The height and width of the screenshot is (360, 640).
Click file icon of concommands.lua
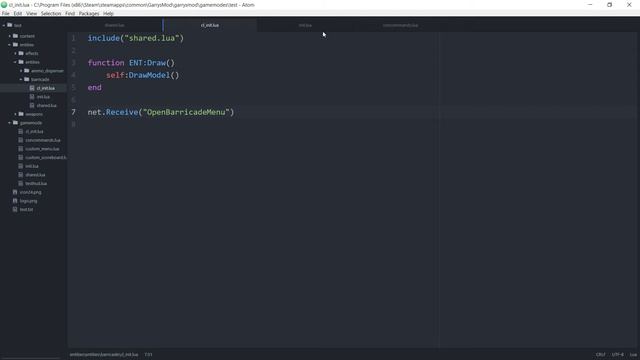click(x=21, y=140)
